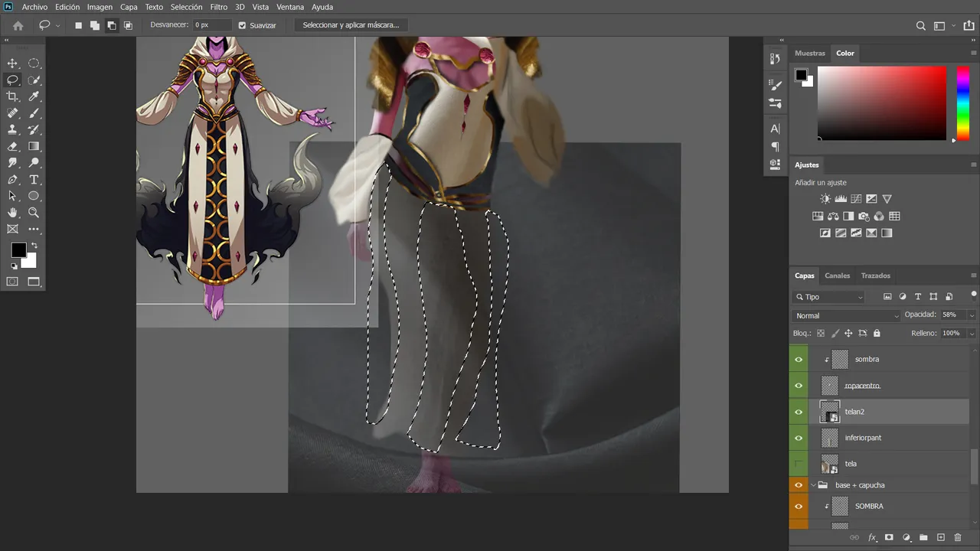Image resolution: width=980 pixels, height=551 pixels.
Task: Click the Brightness/Contrast adjustment icon
Action: tap(825, 199)
